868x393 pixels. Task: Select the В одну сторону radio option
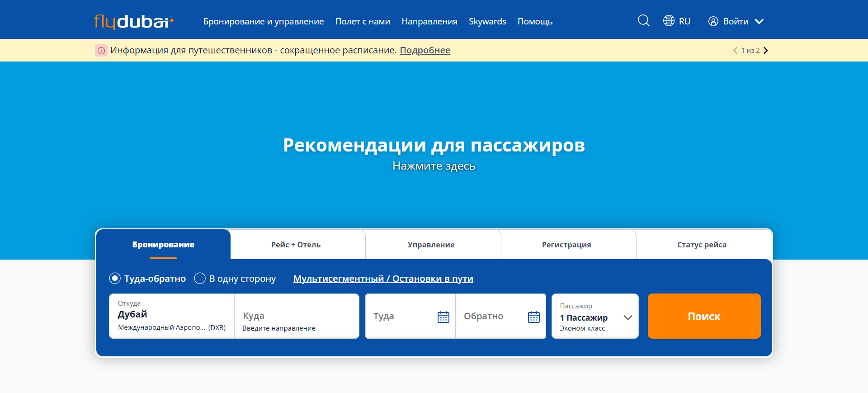(x=200, y=278)
